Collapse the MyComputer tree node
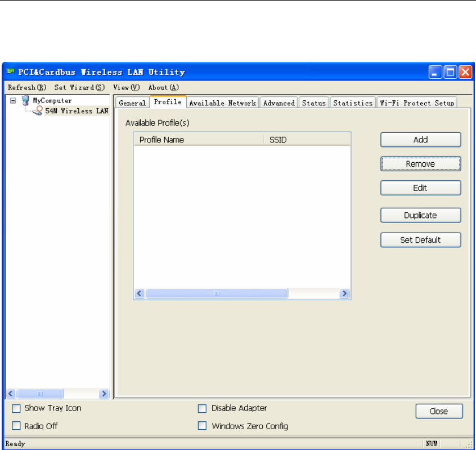The image size is (476, 450). point(13,101)
